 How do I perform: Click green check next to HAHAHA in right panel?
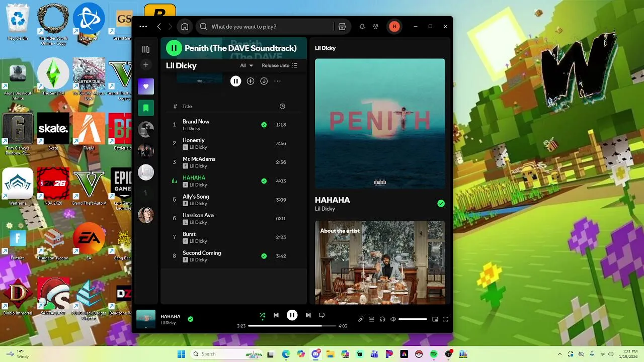pos(441,203)
